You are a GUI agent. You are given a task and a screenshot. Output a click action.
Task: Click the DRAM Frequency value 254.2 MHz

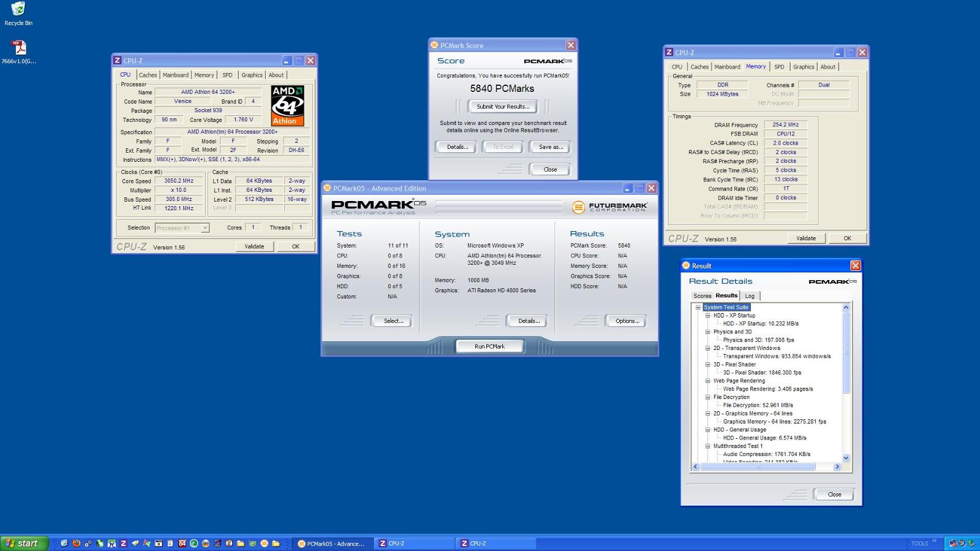[x=785, y=124]
